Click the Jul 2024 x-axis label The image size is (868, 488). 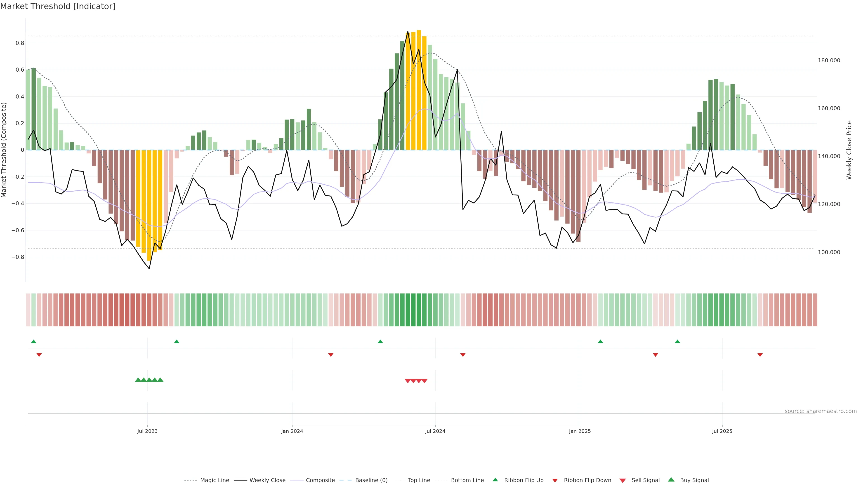click(435, 431)
